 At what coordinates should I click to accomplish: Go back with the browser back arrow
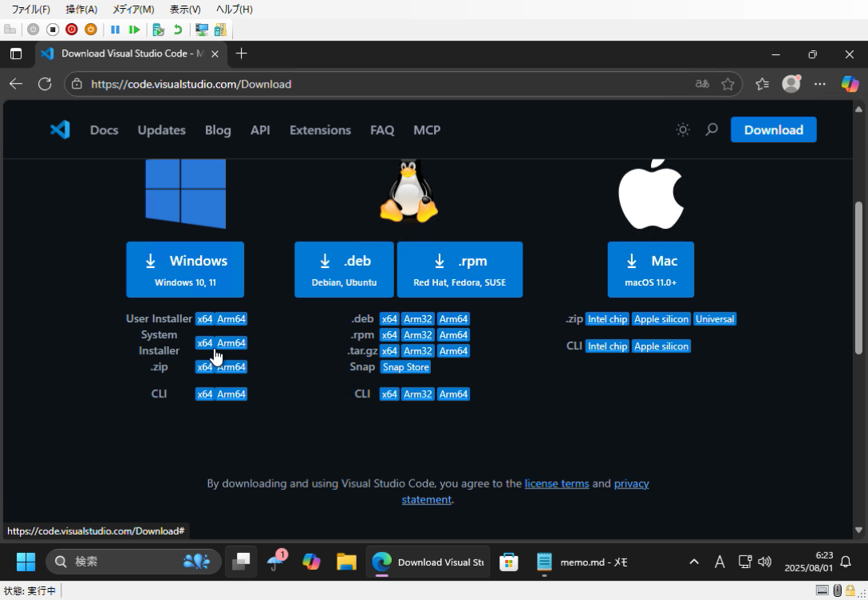16,84
